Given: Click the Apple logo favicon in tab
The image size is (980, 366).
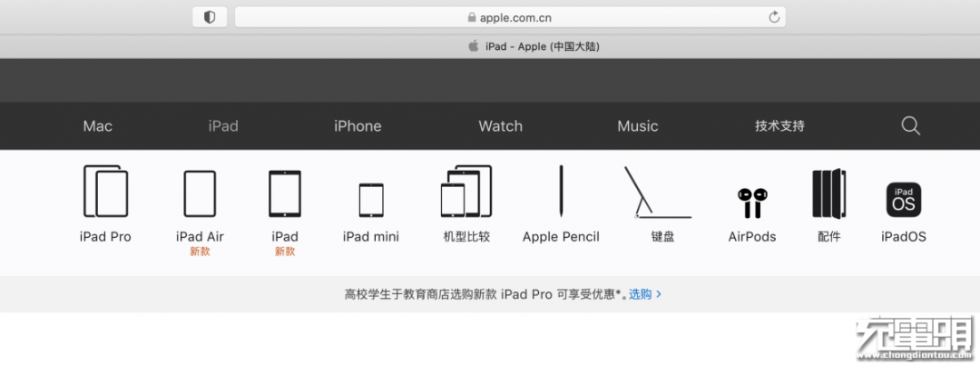Looking at the screenshot, I should tap(474, 46).
